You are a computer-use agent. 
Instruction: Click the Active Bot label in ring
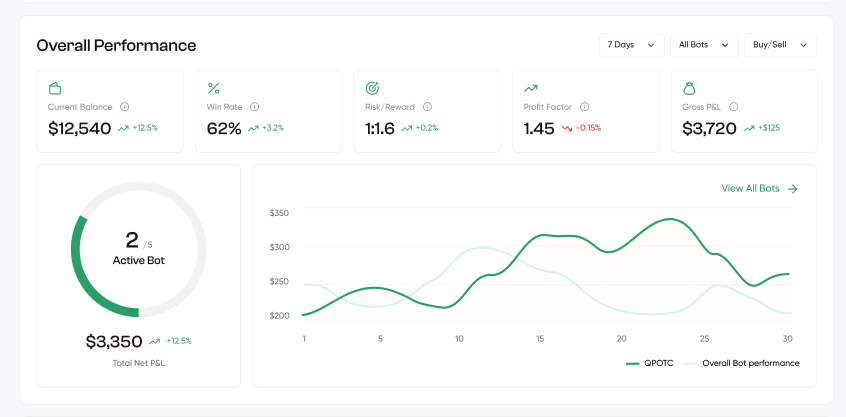139,261
